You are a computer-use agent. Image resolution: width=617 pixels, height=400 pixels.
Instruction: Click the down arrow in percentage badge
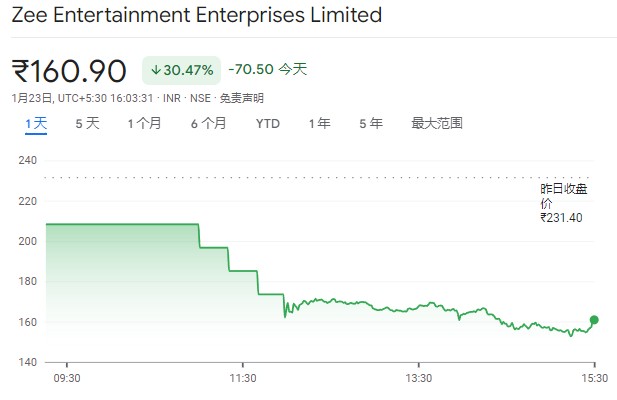pyautogui.click(x=156, y=70)
